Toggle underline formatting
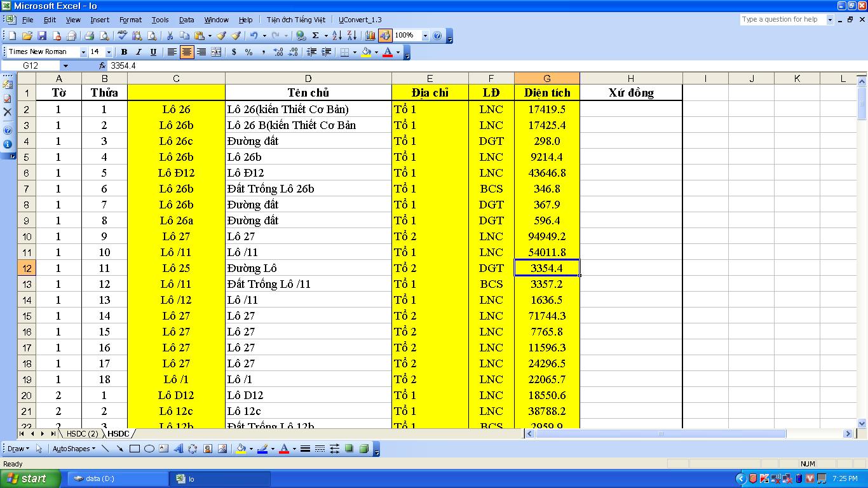The image size is (868, 488). 154,51
